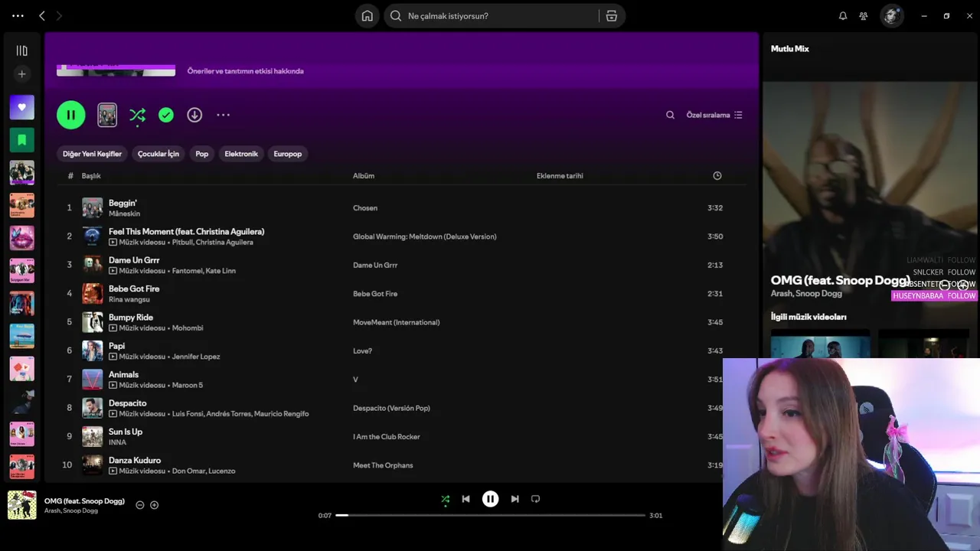Click the Beggin' track title

[x=122, y=203]
